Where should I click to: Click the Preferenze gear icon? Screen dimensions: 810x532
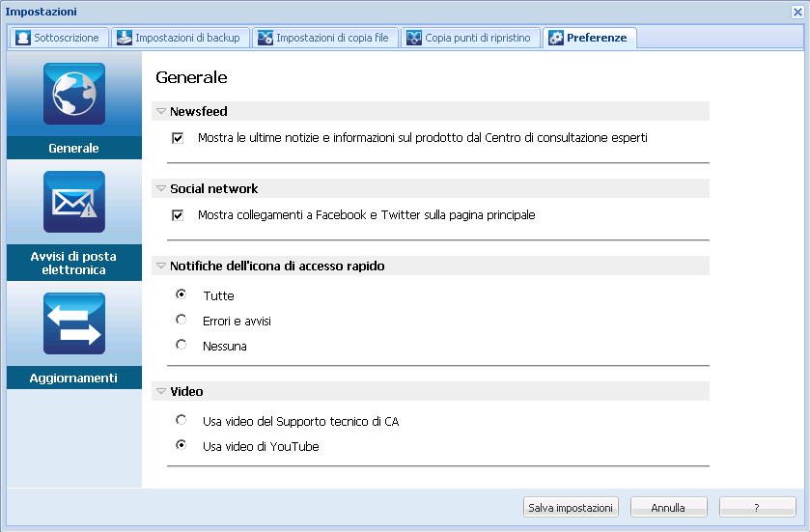pyautogui.click(x=556, y=38)
